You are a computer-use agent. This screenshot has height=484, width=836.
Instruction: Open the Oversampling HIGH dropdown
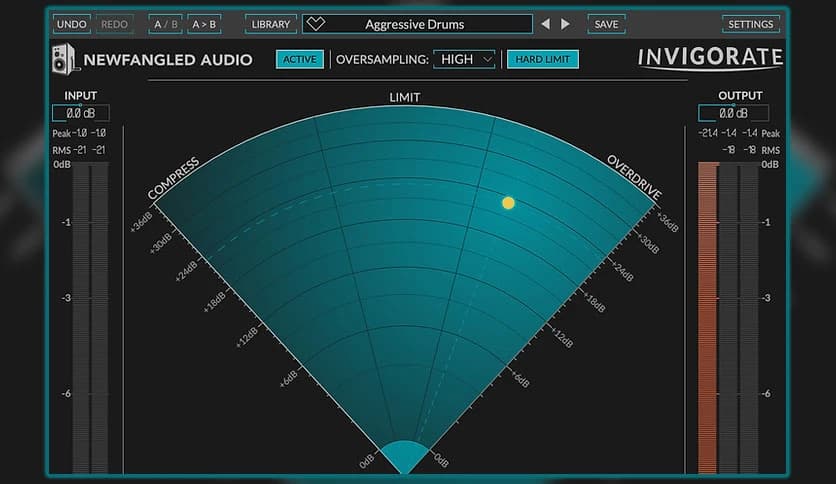click(464, 59)
